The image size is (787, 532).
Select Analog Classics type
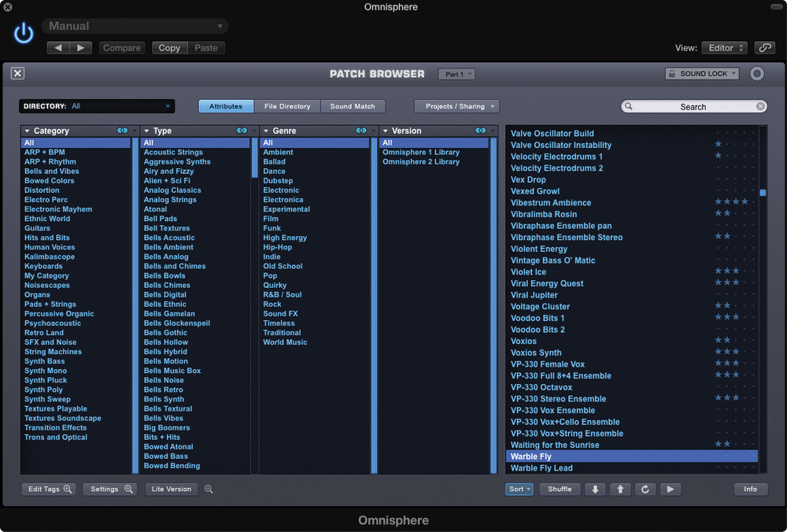tap(172, 190)
